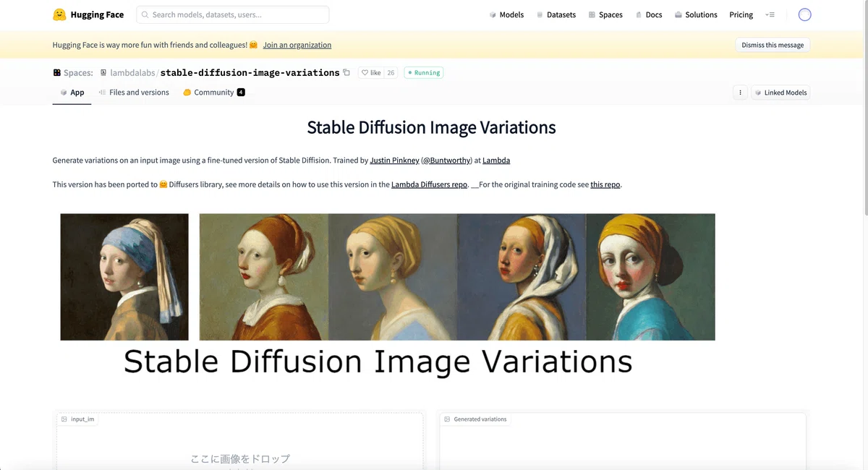Click the Community tab icon
Viewport: 868px width, 470px height.
click(x=187, y=93)
